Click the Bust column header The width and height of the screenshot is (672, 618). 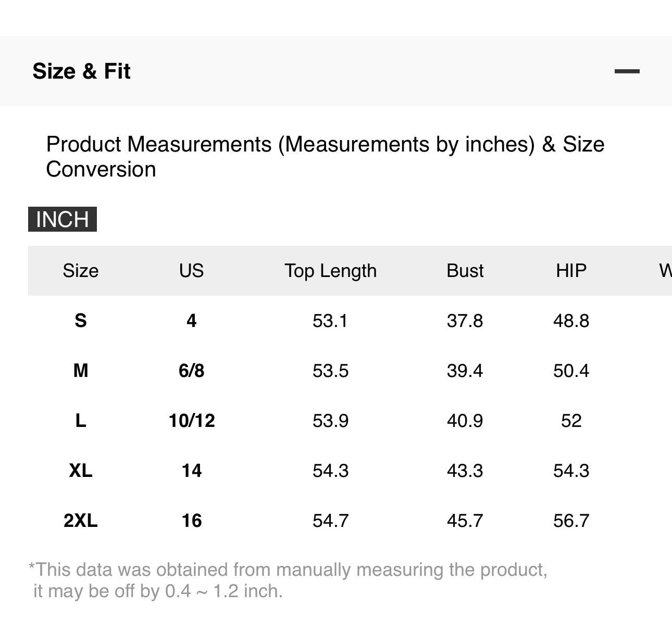click(x=465, y=271)
